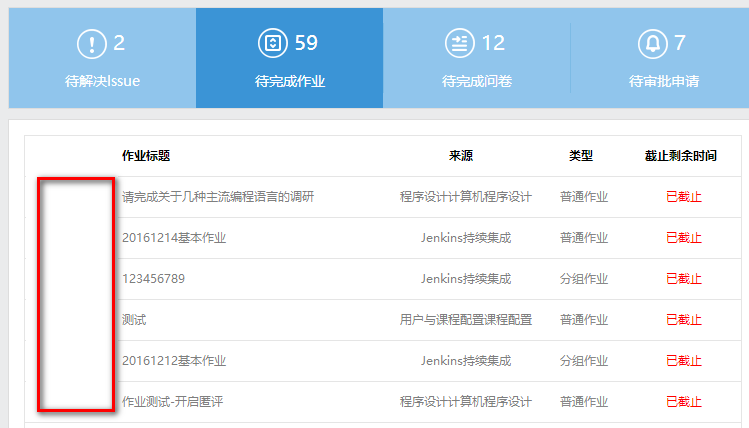Click source 程序设计计算机程序设计 in the 作业测试-开启匿评 row
This screenshot has height=428, width=749.
[466, 402]
